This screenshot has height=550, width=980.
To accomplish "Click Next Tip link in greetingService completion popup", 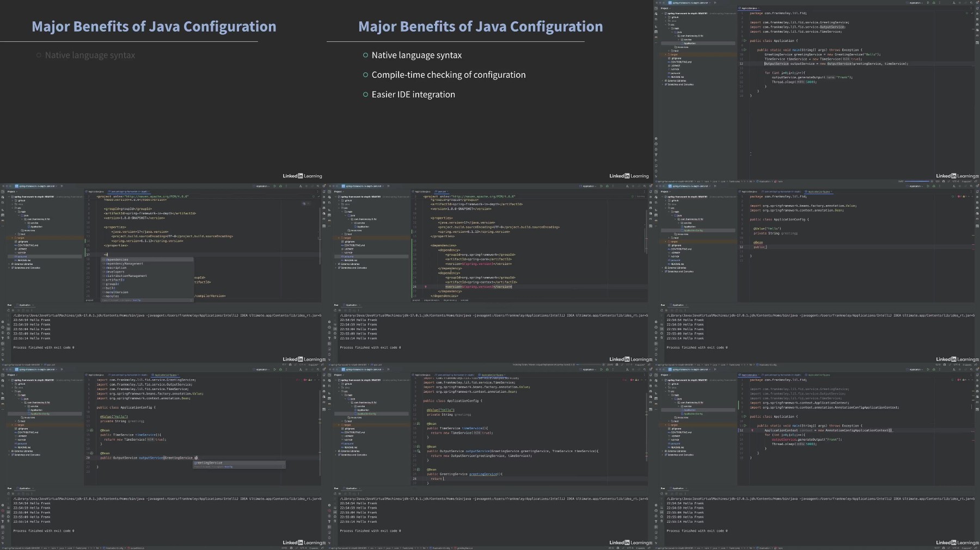I will coord(228,467).
